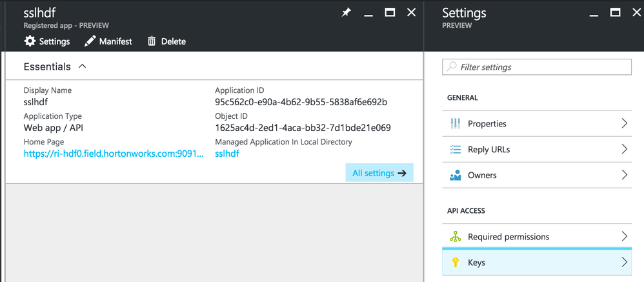This screenshot has height=282, width=644.
Task: Maximize the Settings blade
Action: 616,12
